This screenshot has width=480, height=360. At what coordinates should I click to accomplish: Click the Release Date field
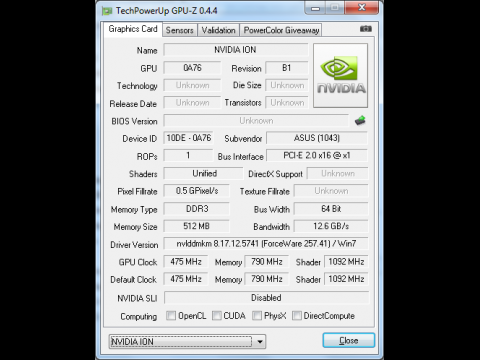pyautogui.click(x=192, y=103)
